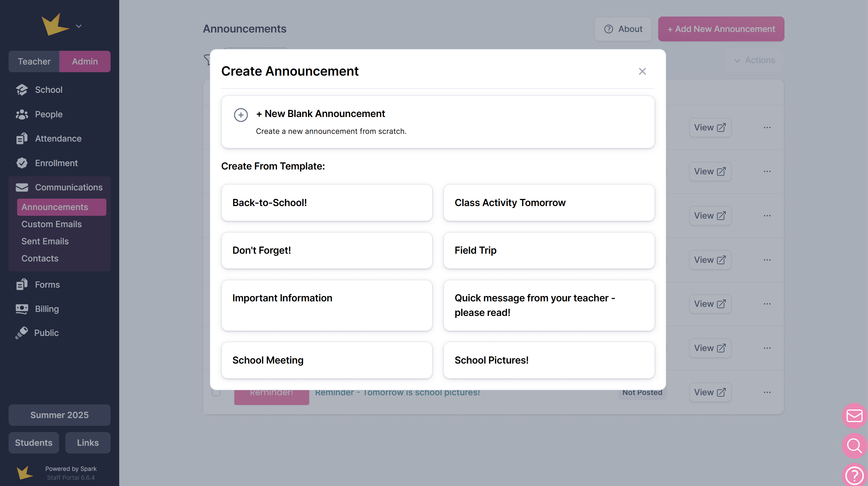Click the Billing cash icon
This screenshot has height=486, width=868.
tap(22, 309)
